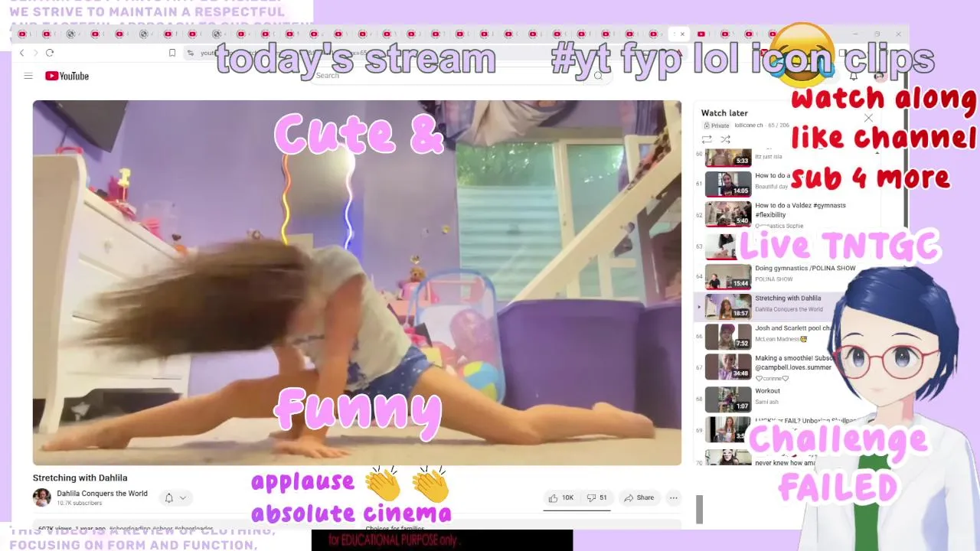Viewport: 980px width, 551px height.
Task: Click the bookmark icon in address bar
Action: [x=172, y=53]
